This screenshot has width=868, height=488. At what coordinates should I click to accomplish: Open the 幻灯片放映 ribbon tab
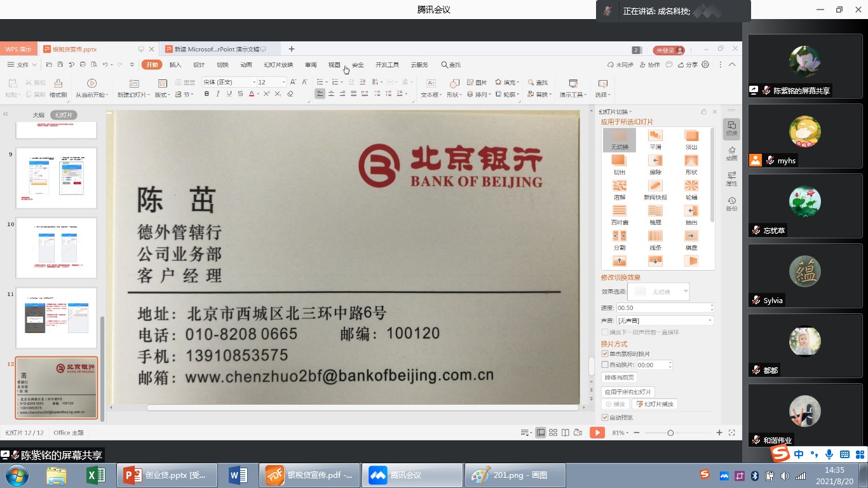(x=278, y=65)
